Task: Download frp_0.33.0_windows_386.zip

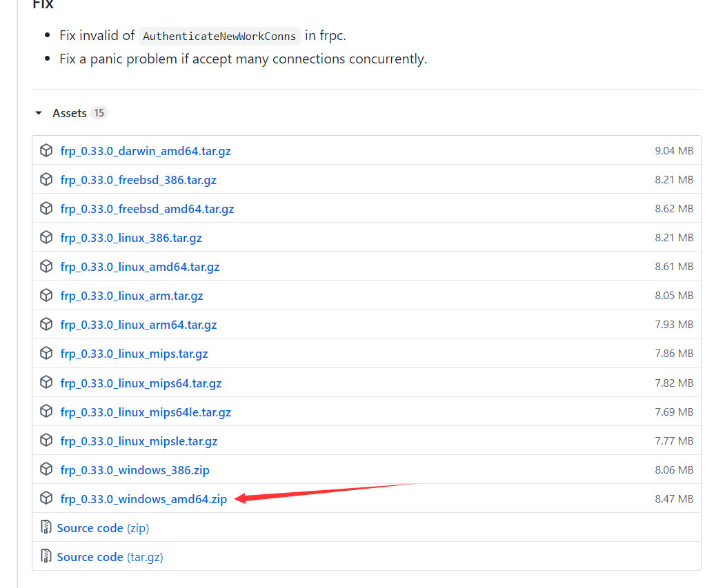Action: pyautogui.click(x=135, y=470)
